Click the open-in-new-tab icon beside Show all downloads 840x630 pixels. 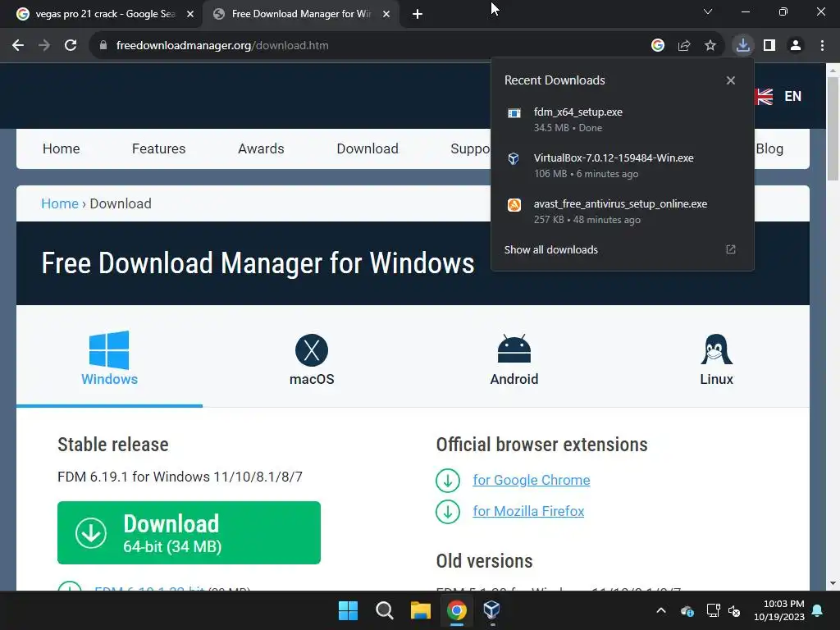(731, 249)
